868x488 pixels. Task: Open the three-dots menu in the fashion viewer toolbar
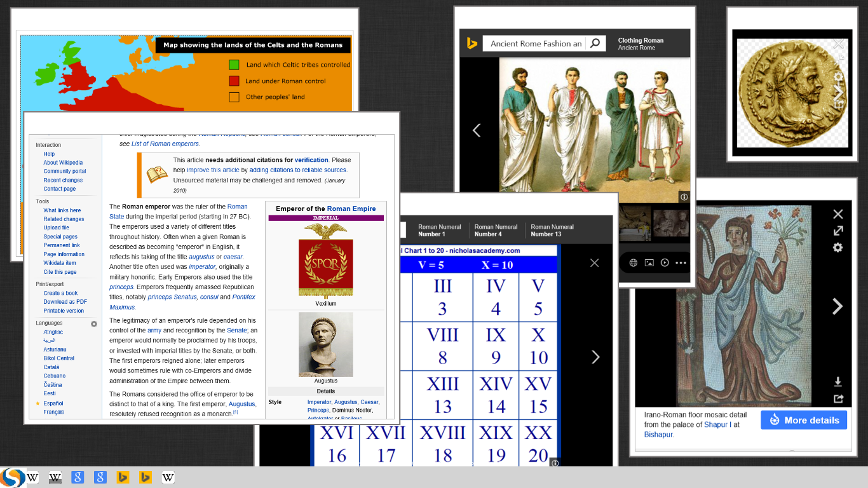[x=681, y=262]
